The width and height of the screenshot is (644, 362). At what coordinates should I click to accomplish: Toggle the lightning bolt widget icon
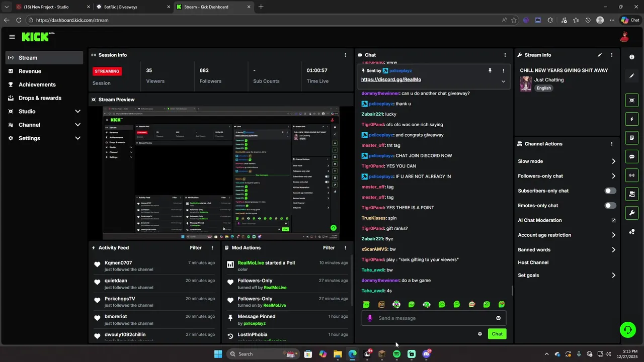tap(632, 119)
